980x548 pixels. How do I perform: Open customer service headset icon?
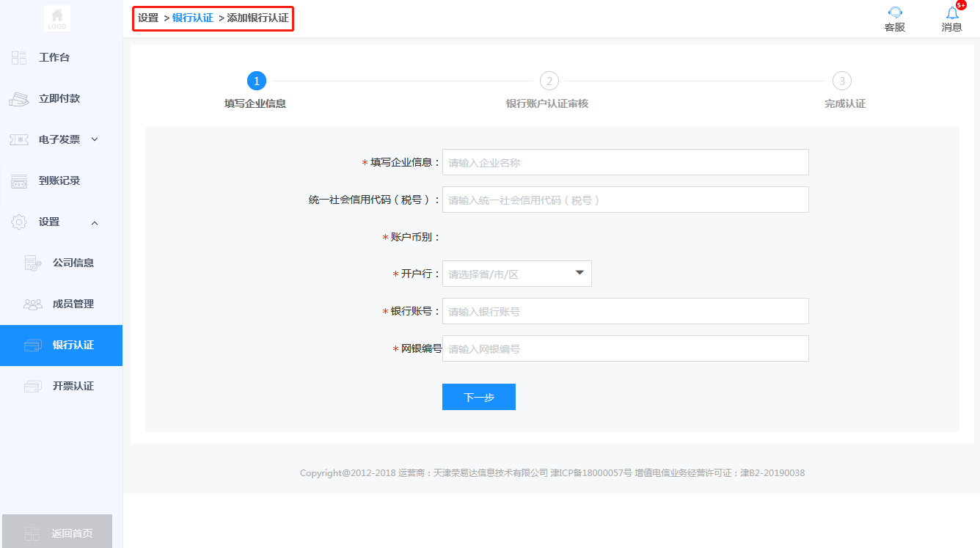coord(894,12)
